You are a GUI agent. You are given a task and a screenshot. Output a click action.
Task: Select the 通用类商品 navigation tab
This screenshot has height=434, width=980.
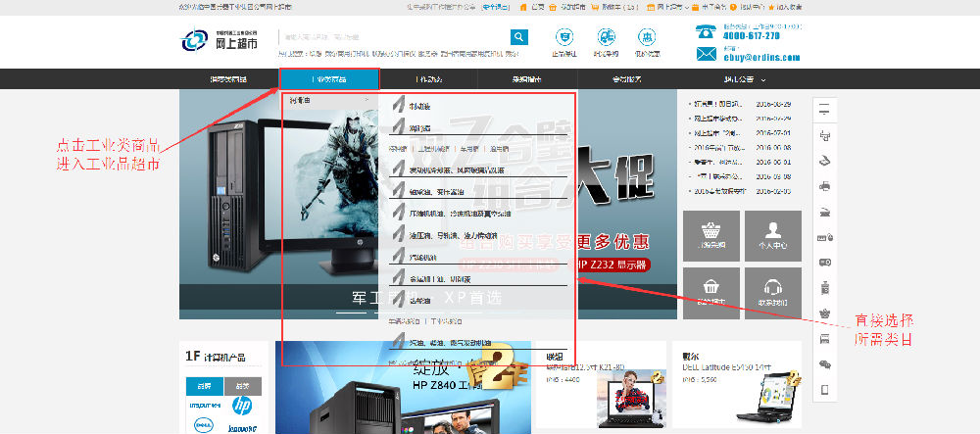tap(228, 79)
